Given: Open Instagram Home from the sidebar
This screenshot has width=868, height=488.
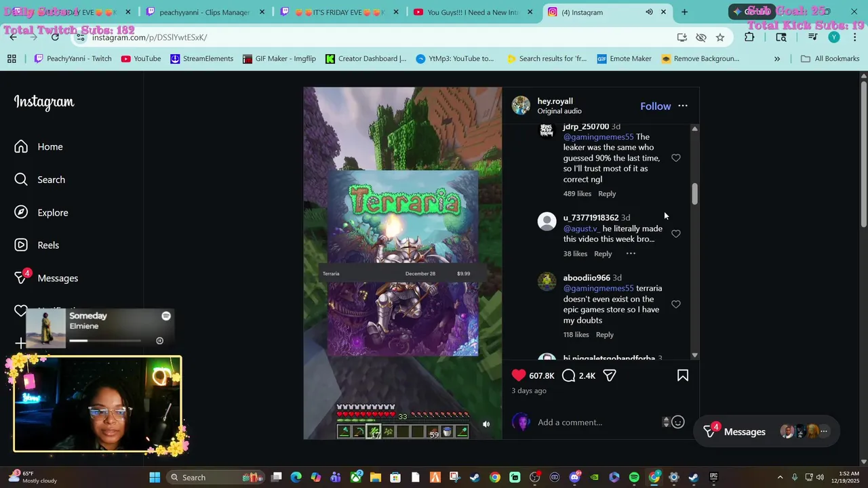Looking at the screenshot, I should pos(39,147).
